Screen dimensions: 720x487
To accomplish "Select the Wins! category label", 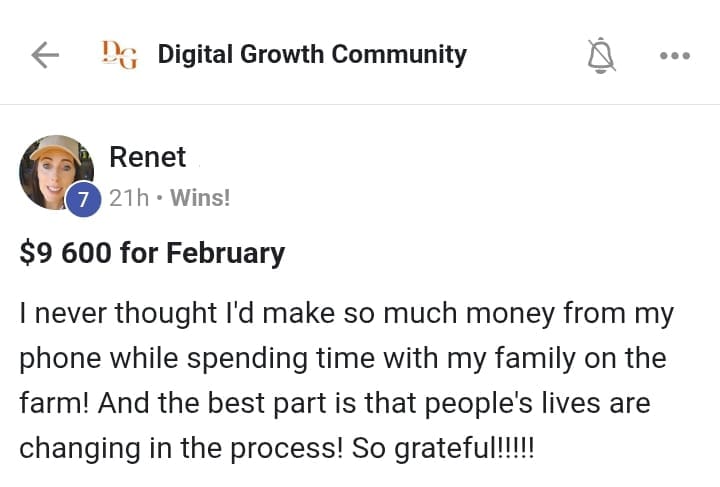I will [x=201, y=198].
